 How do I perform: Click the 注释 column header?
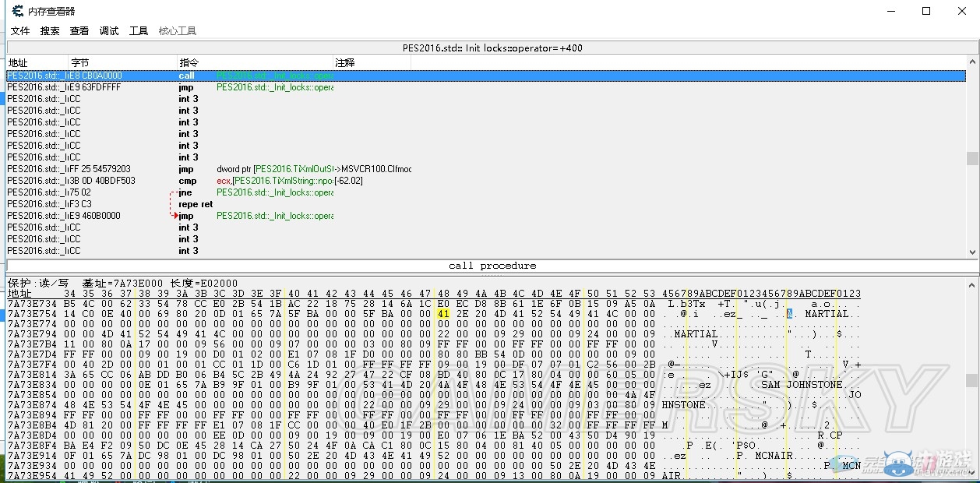click(x=372, y=62)
